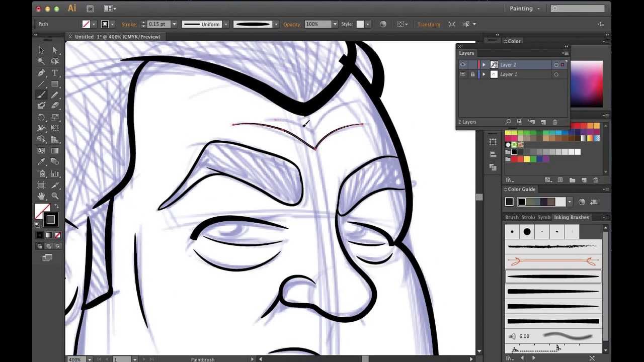Expand Layer 1 disclosure triangle
Image resolution: width=644 pixels, height=362 pixels.
(x=484, y=74)
